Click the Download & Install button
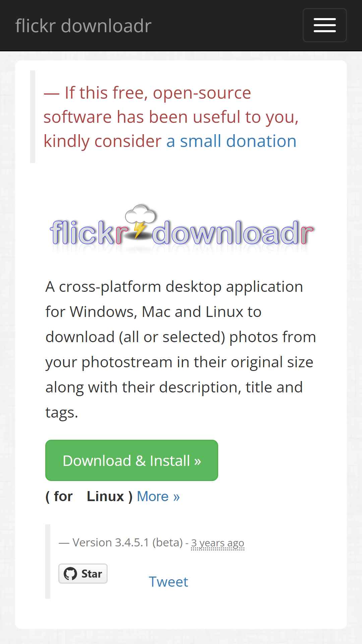The width and height of the screenshot is (362, 644). click(x=132, y=460)
